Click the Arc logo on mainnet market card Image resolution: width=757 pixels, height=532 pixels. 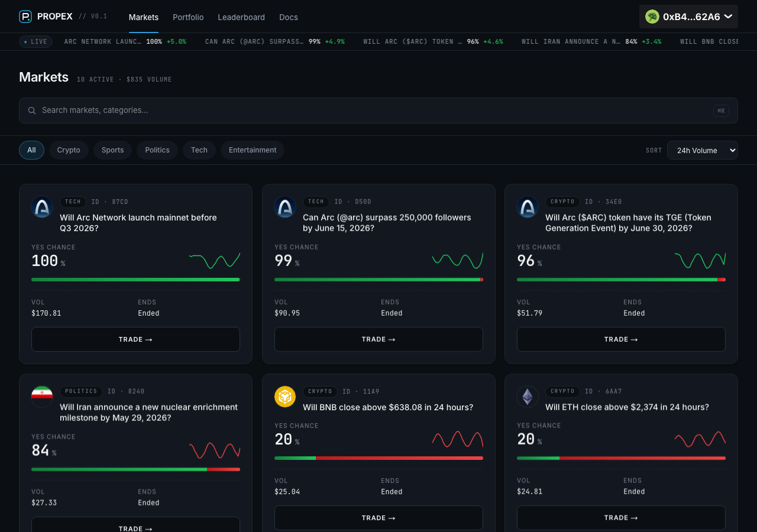tap(42, 207)
